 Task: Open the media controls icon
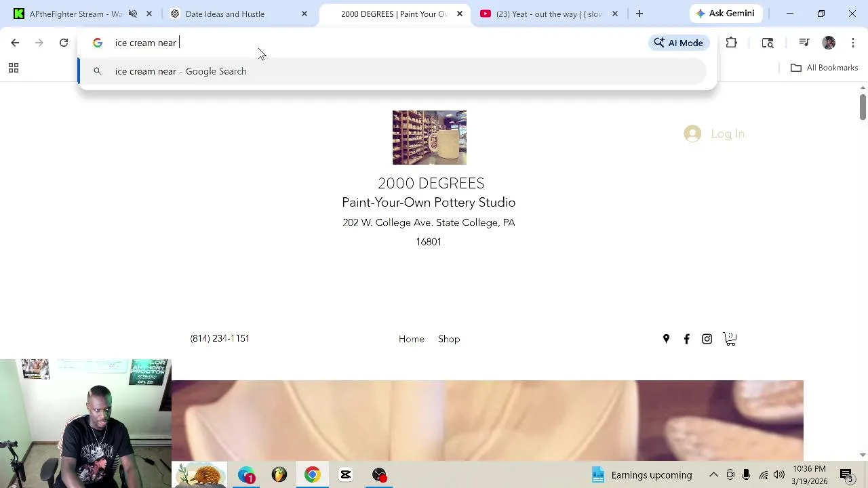coord(804,43)
